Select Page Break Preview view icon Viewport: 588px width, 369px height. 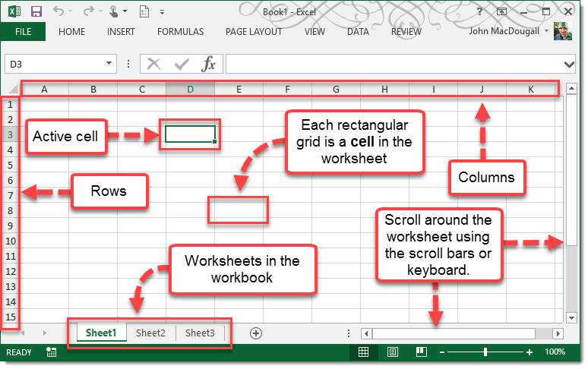point(422,352)
